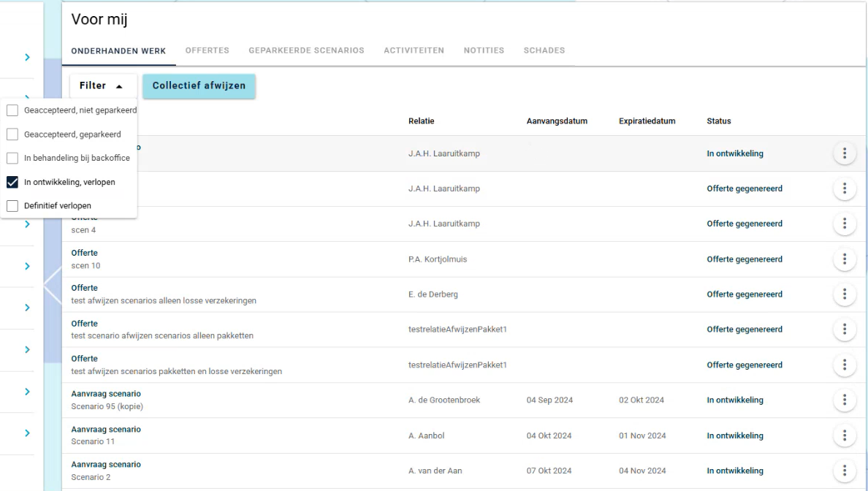This screenshot has height=491, width=868.
Task: Open the three-dot menu for Scenario 95 (kopie)
Action: [x=844, y=400]
